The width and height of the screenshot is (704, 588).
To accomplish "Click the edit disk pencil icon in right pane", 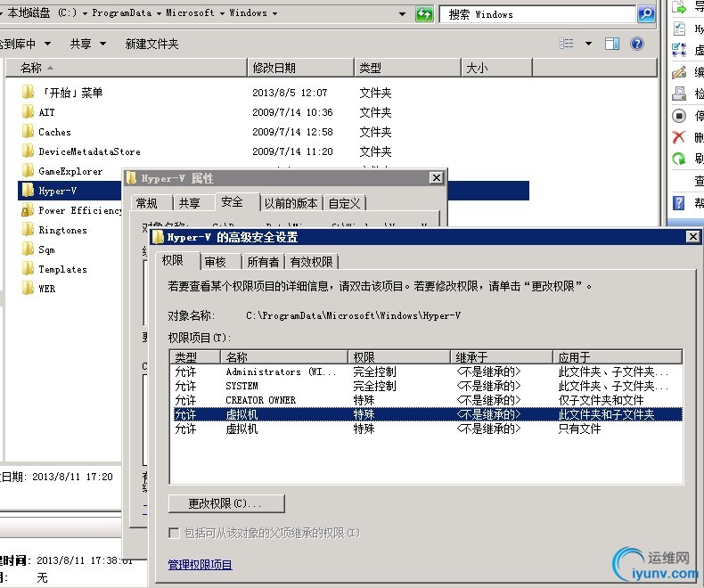I will pyautogui.click(x=679, y=72).
